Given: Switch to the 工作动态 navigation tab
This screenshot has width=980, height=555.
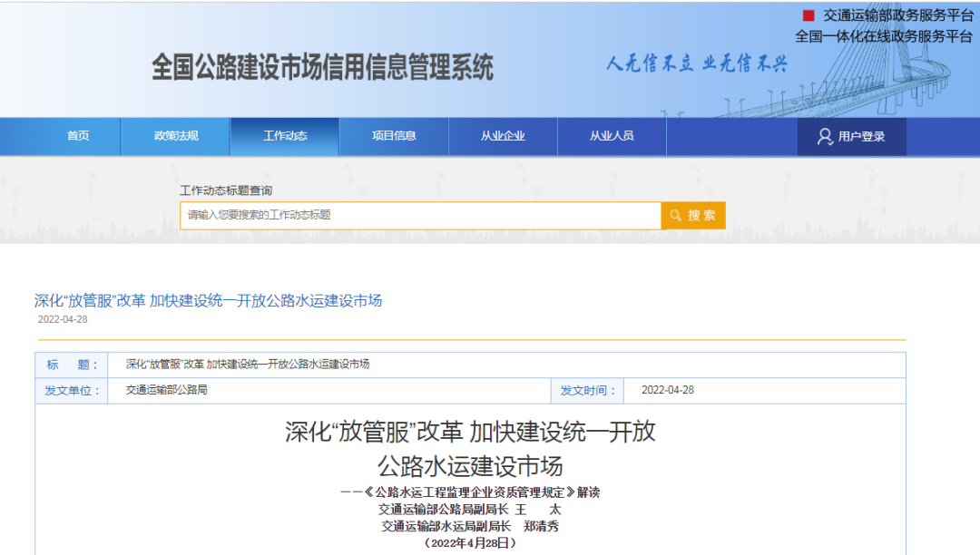Looking at the screenshot, I should coord(284,135).
